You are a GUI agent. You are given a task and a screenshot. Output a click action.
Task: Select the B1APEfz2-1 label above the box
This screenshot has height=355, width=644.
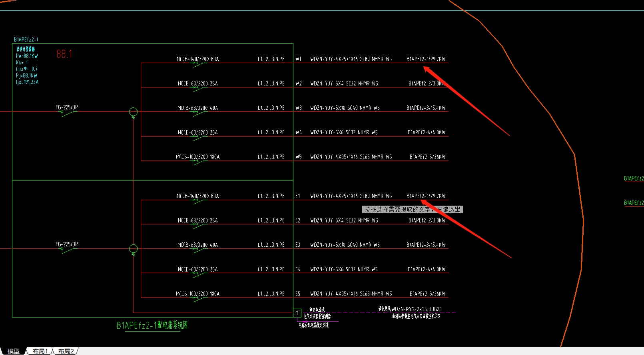click(x=26, y=40)
